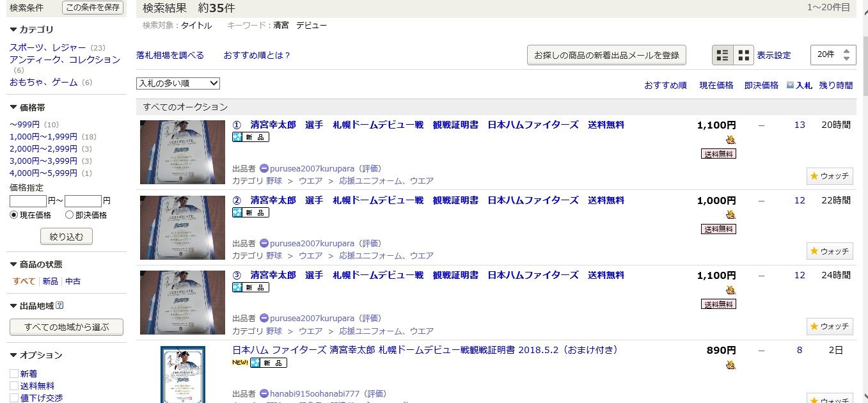The width and height of the screenshot is (868, 403).
Task: Add listing ② to watch list
Action: coord(830,251)
